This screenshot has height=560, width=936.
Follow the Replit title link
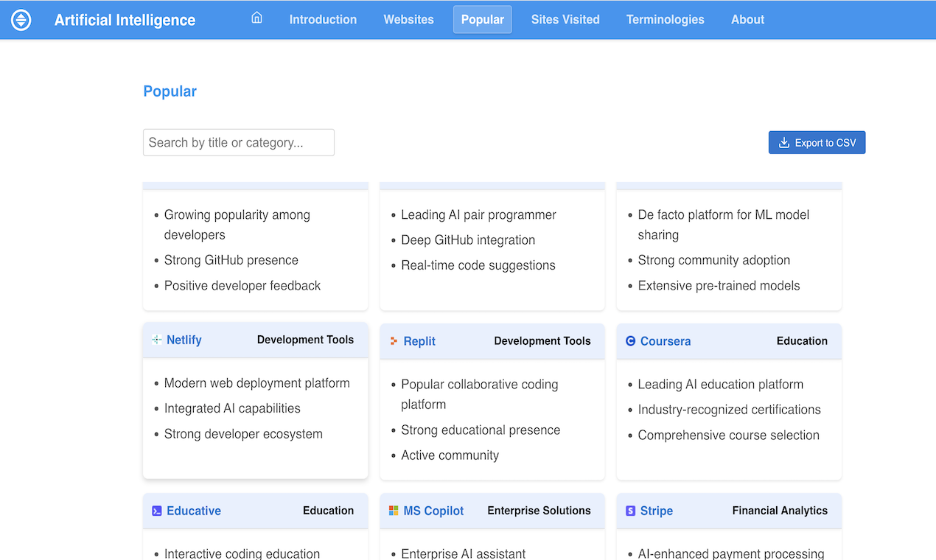point(419,341)
